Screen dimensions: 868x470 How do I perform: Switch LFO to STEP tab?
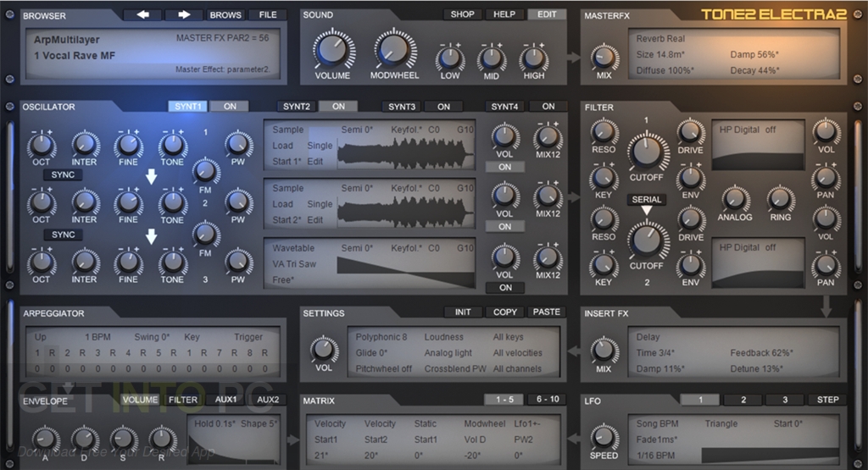(x=827, y=399)
